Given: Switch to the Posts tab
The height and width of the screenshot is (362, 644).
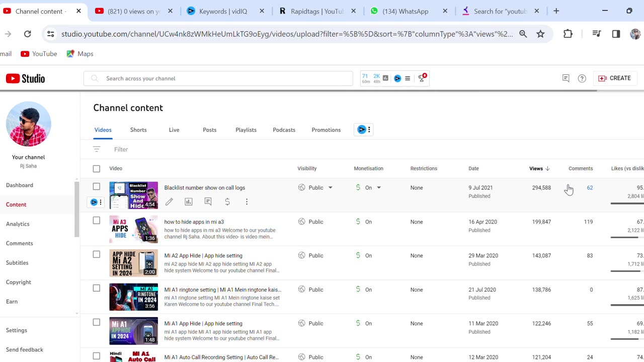Looking at the screenshot, I should (x=209, y=130).
